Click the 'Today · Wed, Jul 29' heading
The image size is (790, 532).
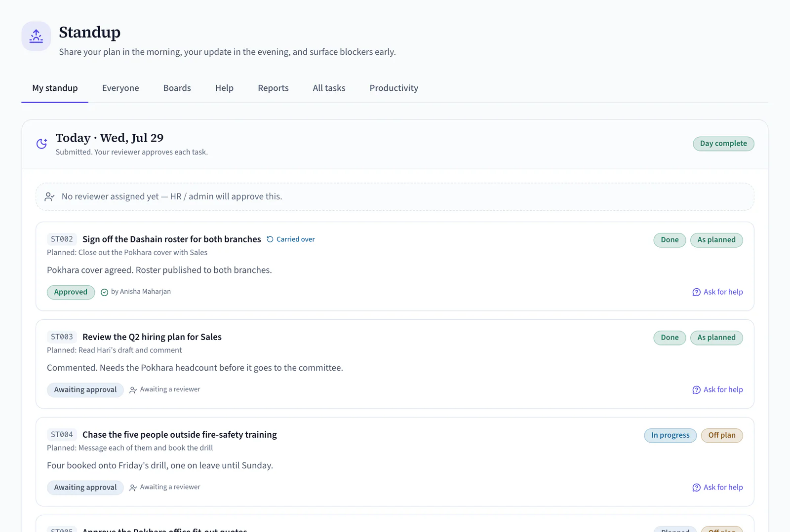(x=110, y=138)
